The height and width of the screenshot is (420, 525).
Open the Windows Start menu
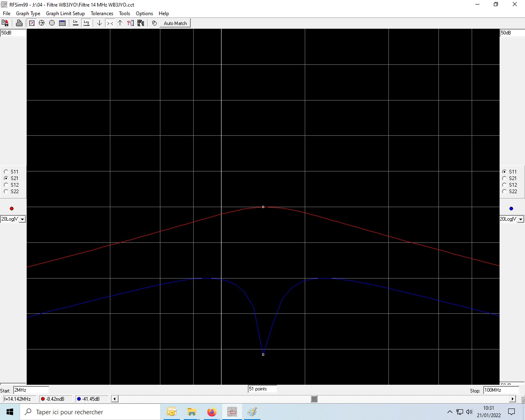pyautogui.click(x=10, y=412)
